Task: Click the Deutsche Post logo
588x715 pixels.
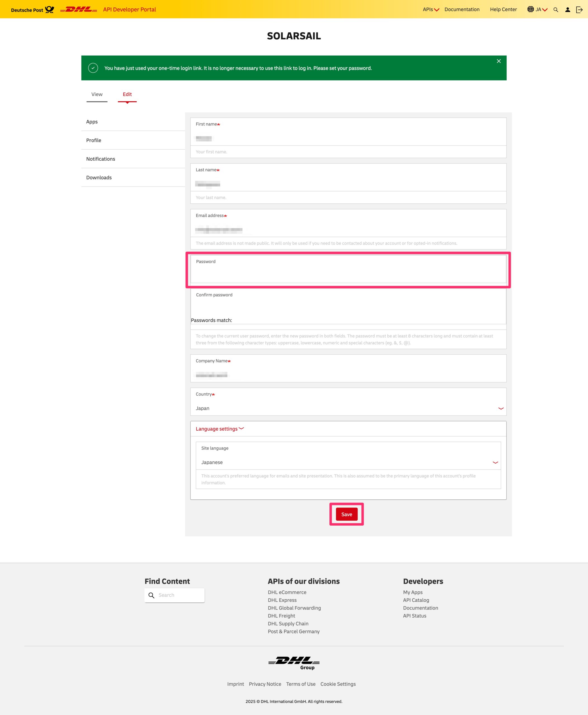Action: pyautogui.click(x=32, y=10)
